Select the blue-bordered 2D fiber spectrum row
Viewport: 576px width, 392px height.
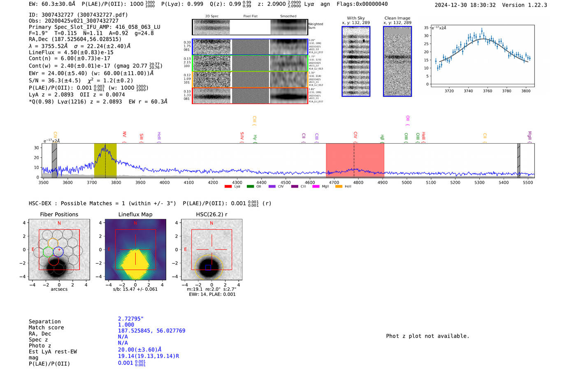[250, 47]
